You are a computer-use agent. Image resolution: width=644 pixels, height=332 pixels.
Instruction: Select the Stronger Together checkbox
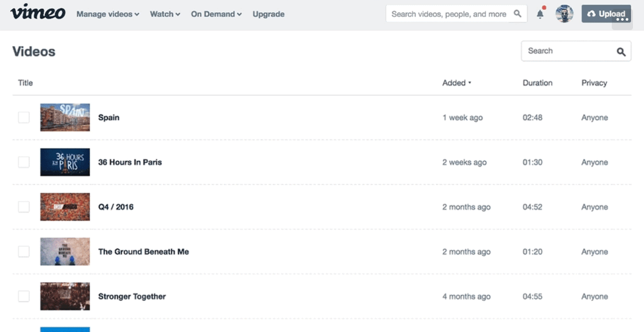point(24,296)
